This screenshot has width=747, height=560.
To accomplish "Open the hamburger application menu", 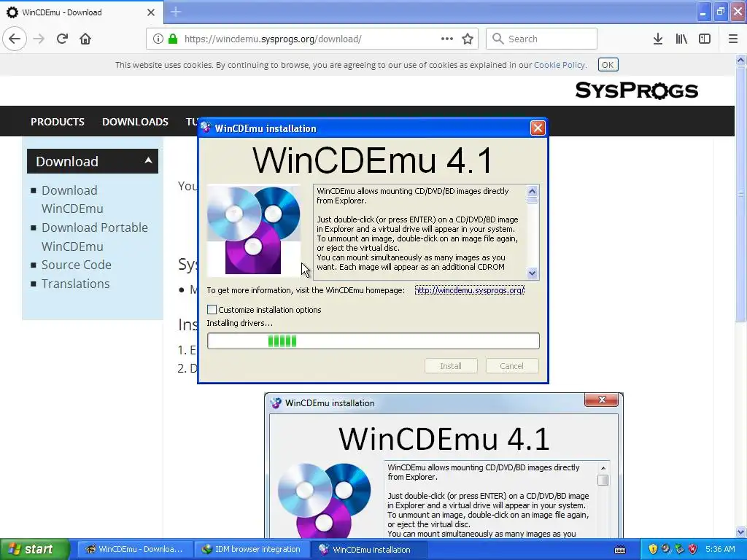I will tap(733, 39).
